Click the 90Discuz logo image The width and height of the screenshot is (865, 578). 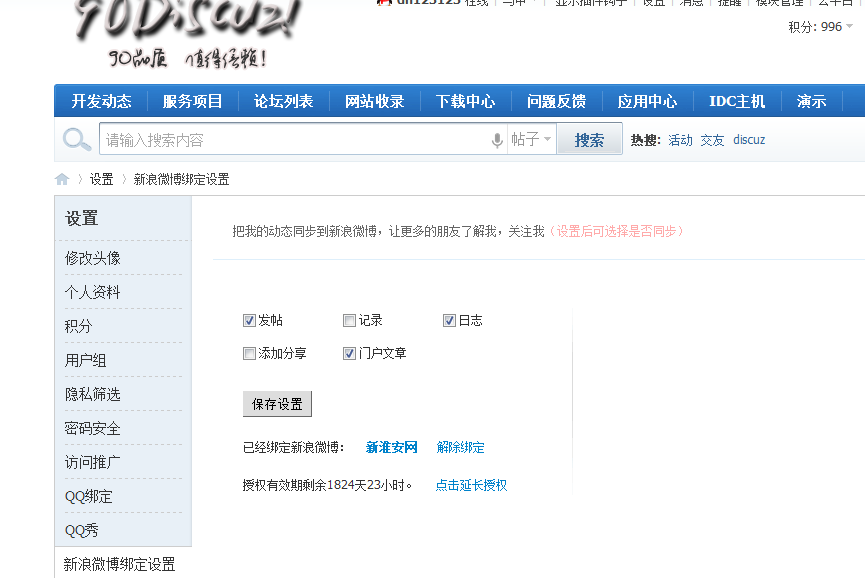188,34
